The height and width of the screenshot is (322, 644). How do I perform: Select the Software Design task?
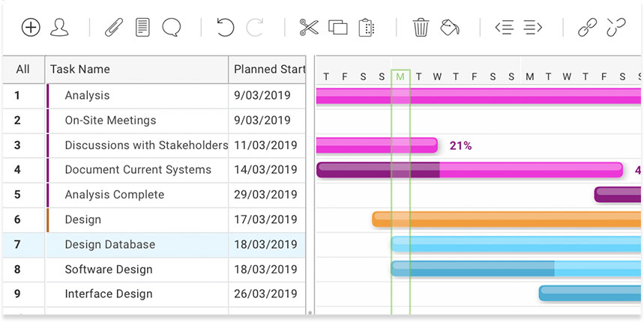point(109,270)
